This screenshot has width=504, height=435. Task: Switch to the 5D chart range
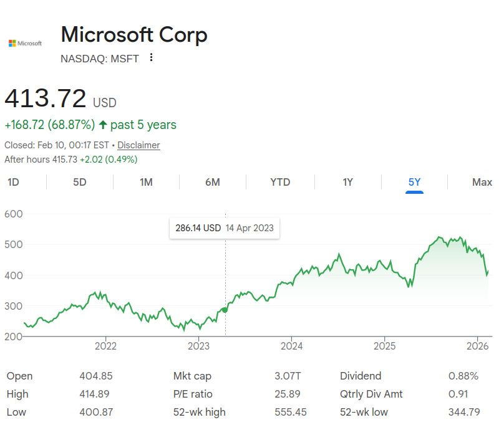80,182
